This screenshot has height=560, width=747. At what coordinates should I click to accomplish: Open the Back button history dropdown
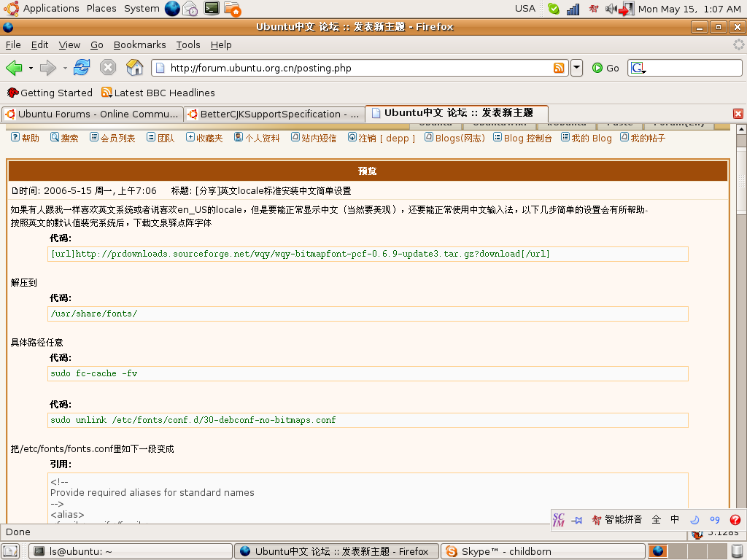coord(31,68)
